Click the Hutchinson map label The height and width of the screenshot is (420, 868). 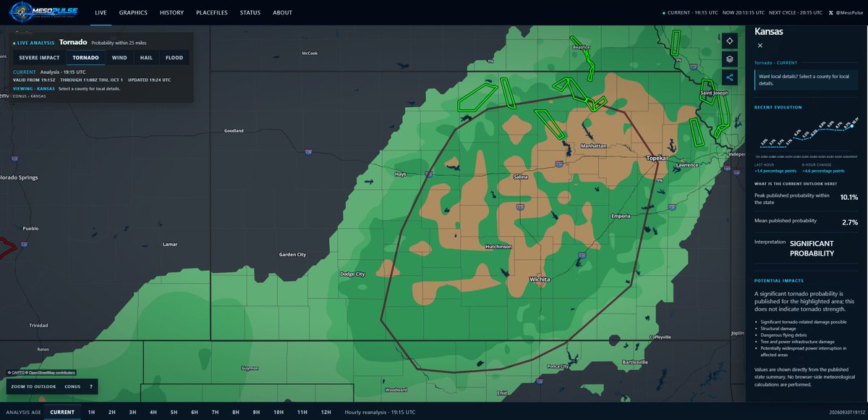498,247
